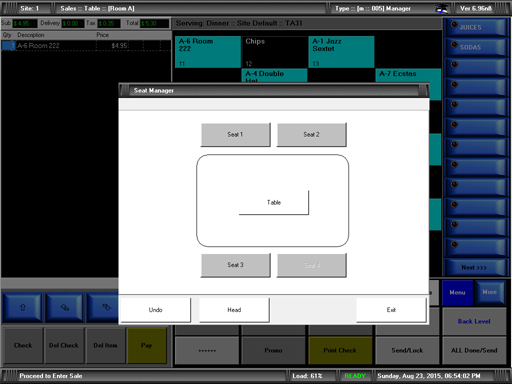Click the Head button
The width and height of the screenshot is (512, 384).
(234, 310)
